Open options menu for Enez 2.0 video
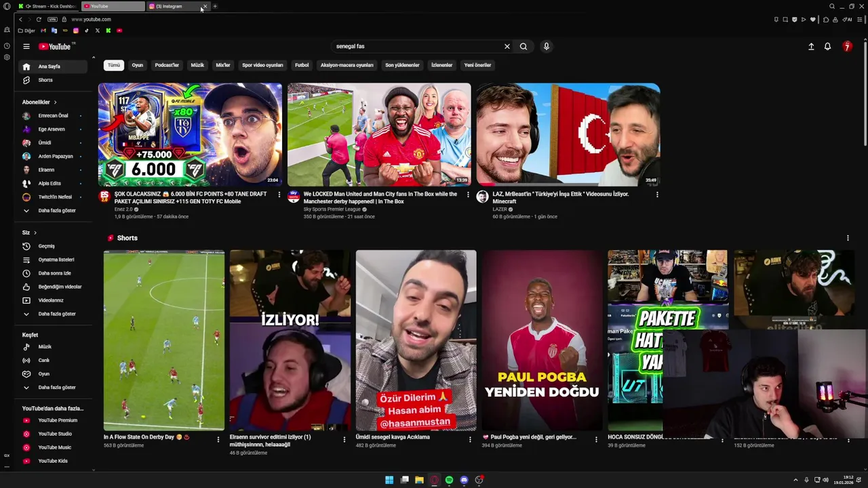 [279, 195]
